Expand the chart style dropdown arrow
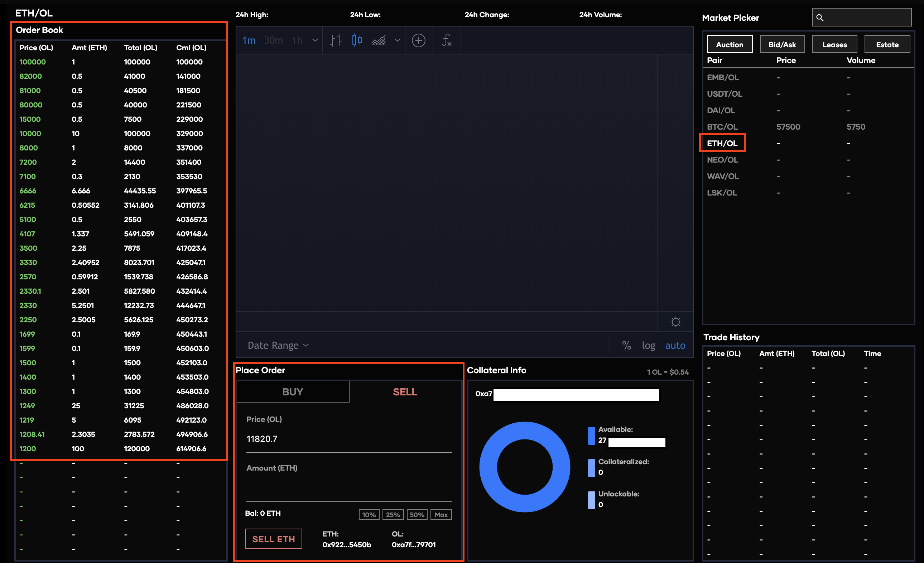Image resolution: width=924 pixels, height=563 pixels. click(x=397, y=40)
